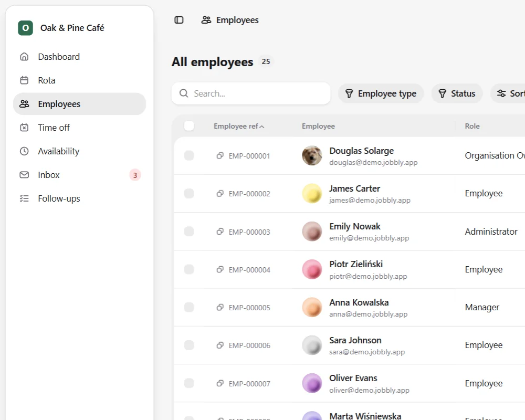Select the Douglas Solarge row checkbox
This screenshot has height=420, width=525.
189,155
